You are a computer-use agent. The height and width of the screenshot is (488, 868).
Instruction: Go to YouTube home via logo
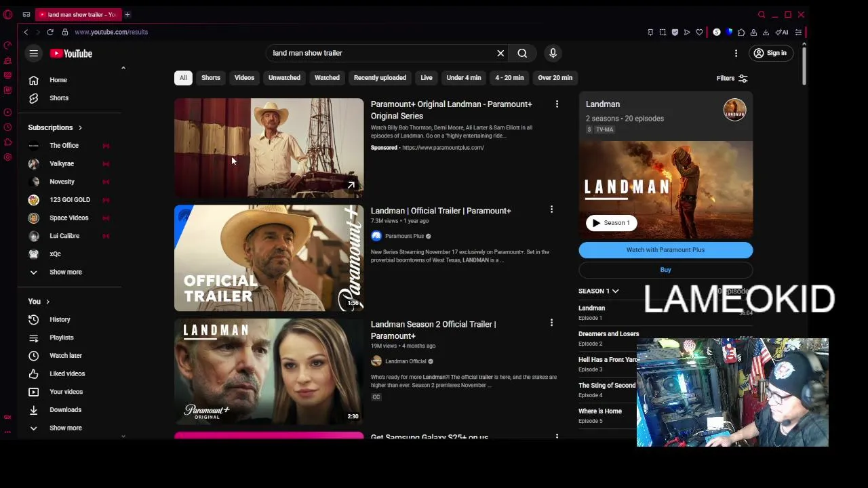coord(71,54)
